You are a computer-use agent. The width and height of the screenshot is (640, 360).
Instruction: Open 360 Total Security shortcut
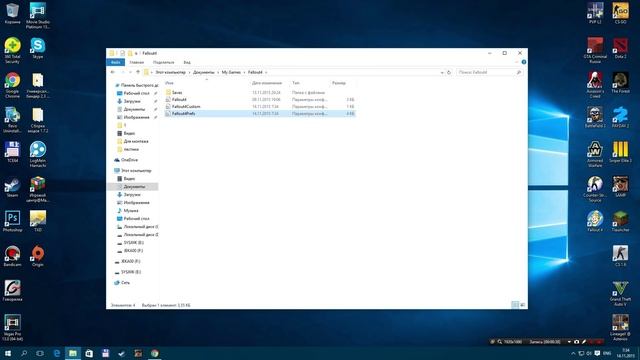[12, 51]
